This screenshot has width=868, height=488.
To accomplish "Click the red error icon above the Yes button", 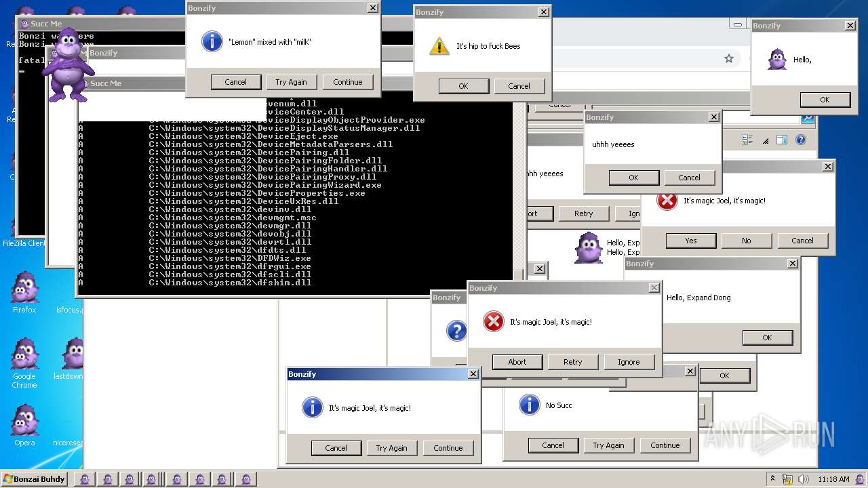I will (667, 201).
